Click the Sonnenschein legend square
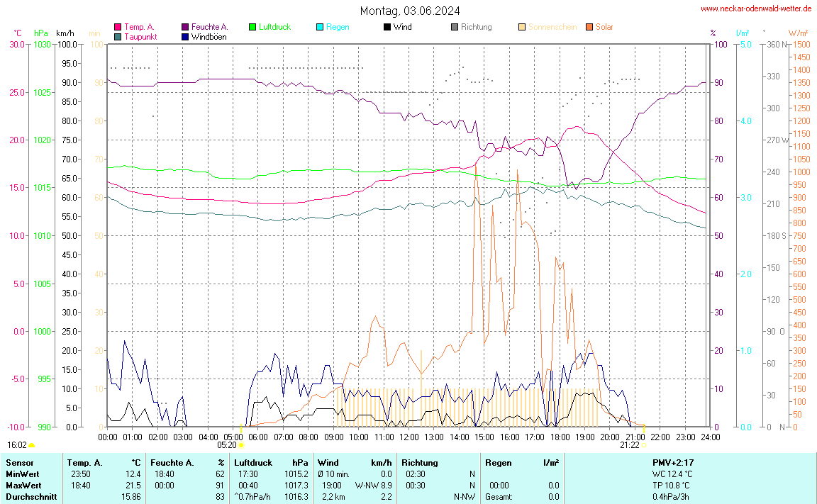 [522, 27]
